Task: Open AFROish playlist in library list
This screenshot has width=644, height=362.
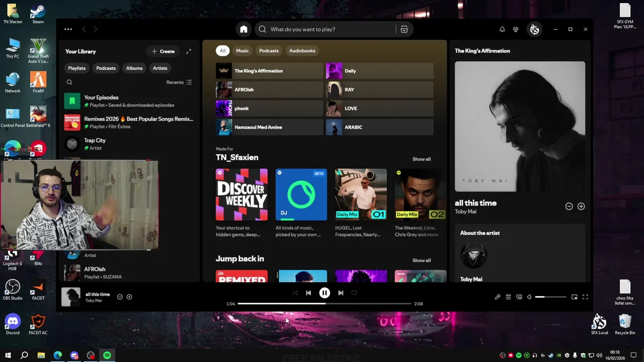Action: tap(129, 273)
